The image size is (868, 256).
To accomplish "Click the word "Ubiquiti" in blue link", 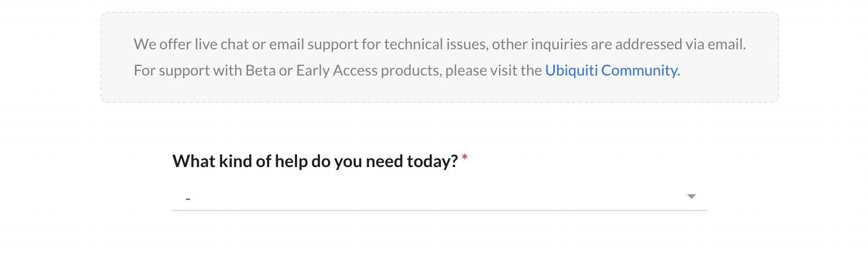I will 571,71.
